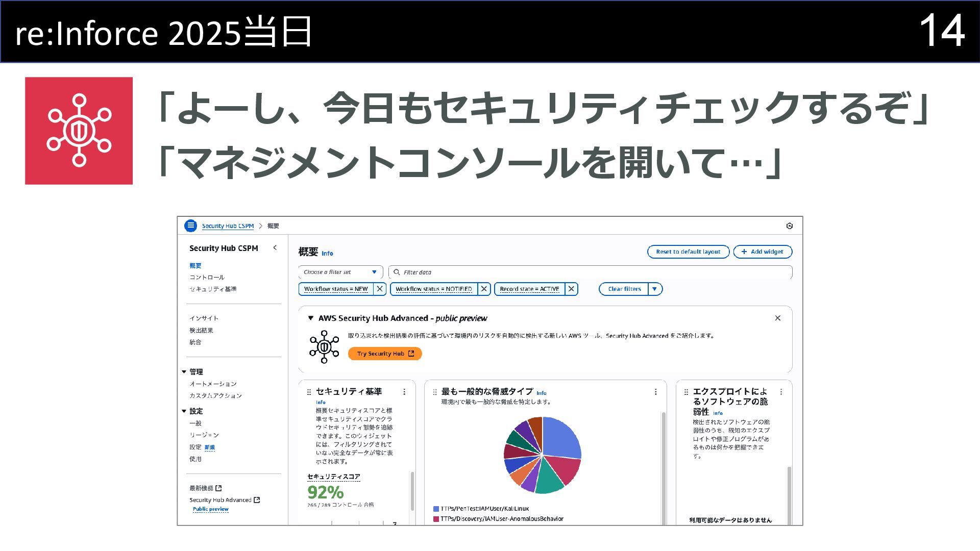The height and width of the screenshot is (551, 980).
Task: Click the red Security Hub logo tile on the slide
Action: pyautogui.click(x=79, y=131)
